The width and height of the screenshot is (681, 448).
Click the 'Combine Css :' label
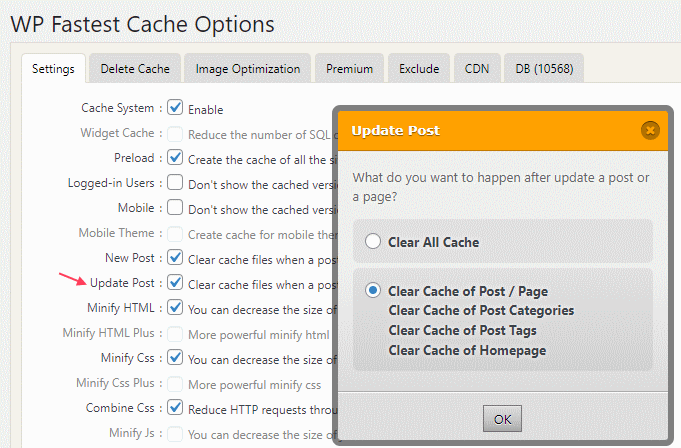tap(124, 408)
